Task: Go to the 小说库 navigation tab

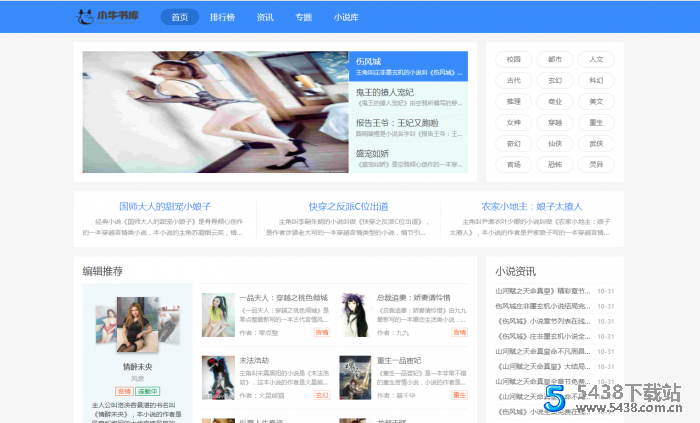Action: (347, 17)
